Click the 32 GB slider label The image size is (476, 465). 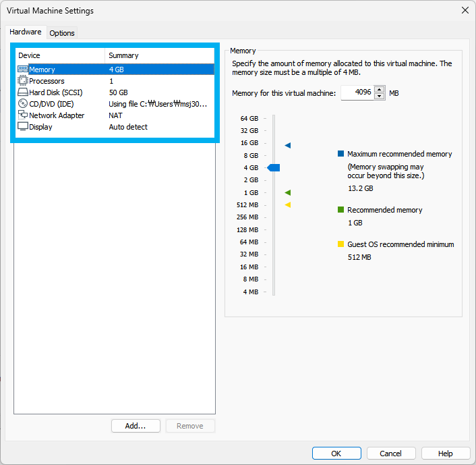[x=249, y=130]
